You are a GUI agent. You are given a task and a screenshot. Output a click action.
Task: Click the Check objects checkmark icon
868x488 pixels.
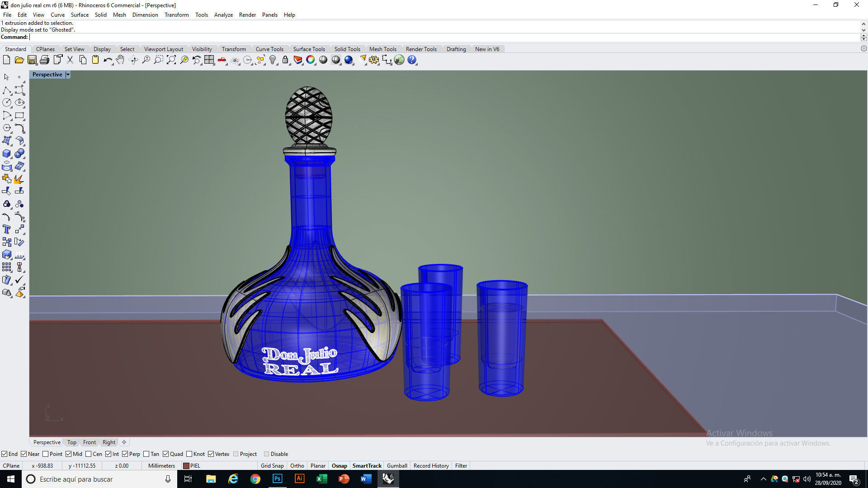point(19,280)
